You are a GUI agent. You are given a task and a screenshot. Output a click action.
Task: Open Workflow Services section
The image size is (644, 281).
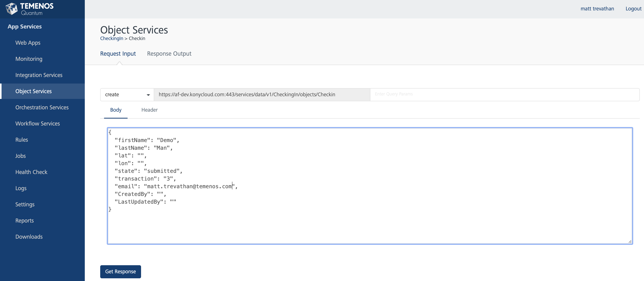pyautogui.click(x=38, y=123)
